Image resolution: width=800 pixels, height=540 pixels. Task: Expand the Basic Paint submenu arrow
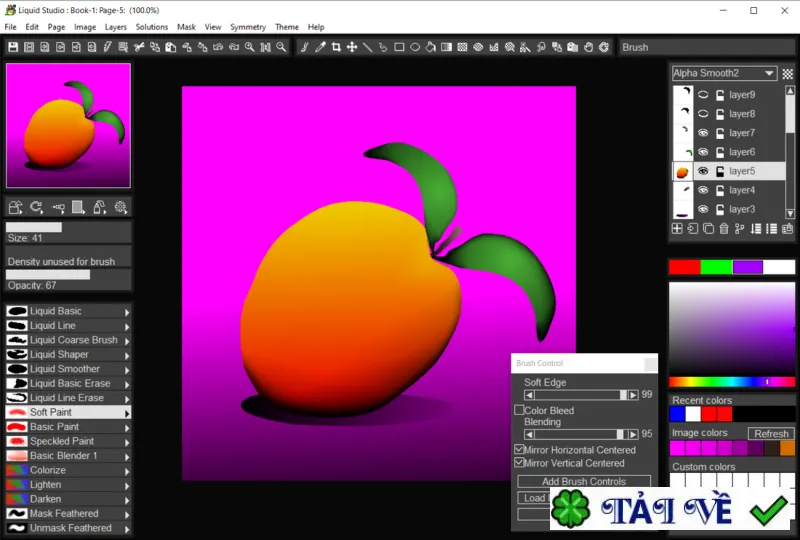[x=127, y=427]
